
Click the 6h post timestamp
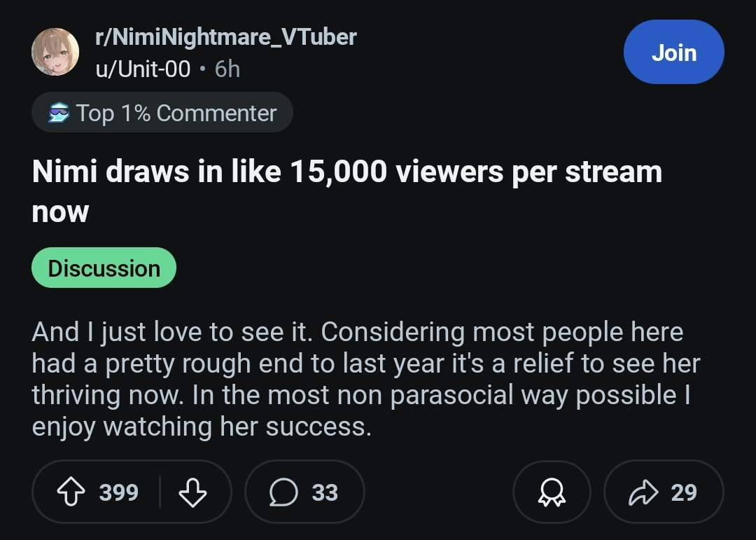[x=227, y=69]
